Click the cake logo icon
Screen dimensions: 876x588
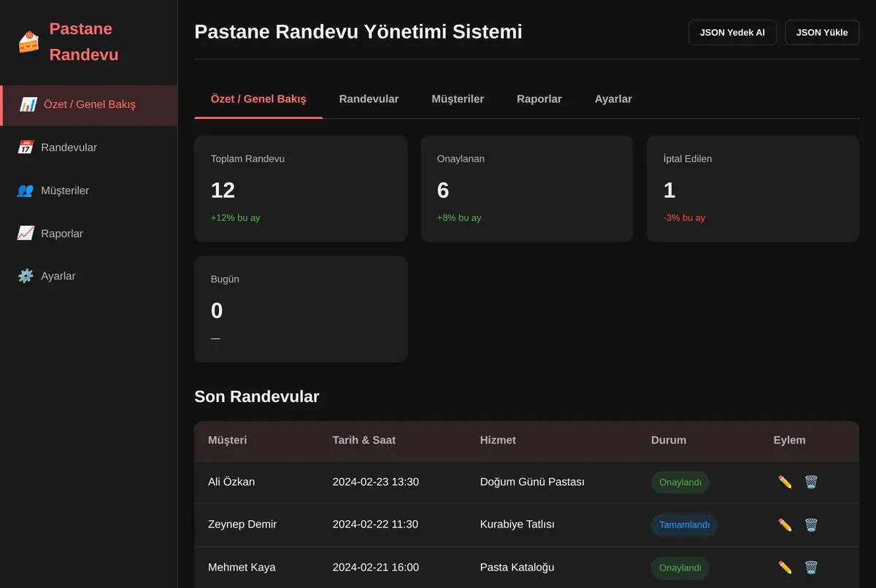tap(29, 42)
